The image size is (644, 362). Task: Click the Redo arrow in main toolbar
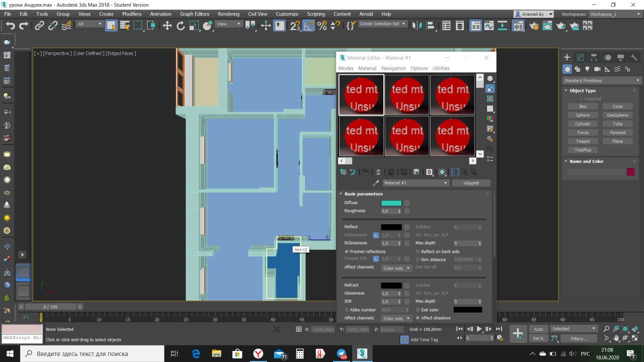[24, 26]
